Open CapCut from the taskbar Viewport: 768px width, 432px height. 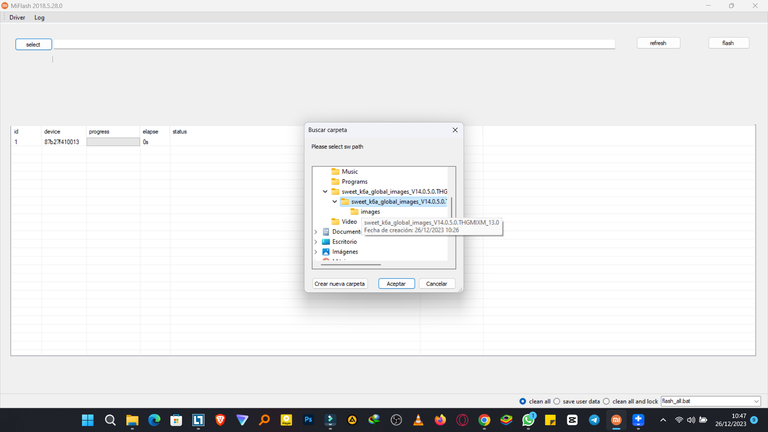point(572,420)
